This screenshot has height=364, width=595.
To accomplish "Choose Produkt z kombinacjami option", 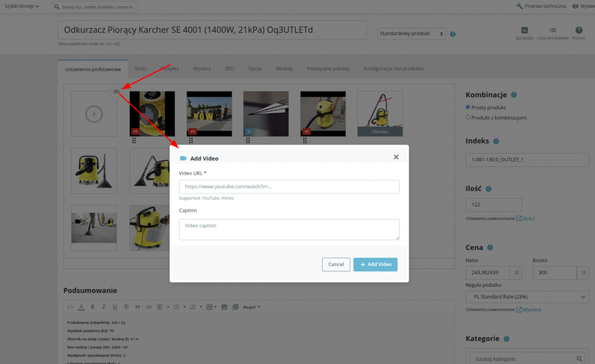I will pos(468,117).
